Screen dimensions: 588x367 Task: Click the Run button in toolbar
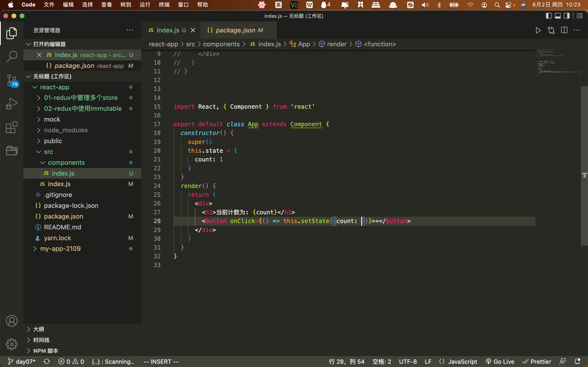pyautogui.click(x=538, y=30)
